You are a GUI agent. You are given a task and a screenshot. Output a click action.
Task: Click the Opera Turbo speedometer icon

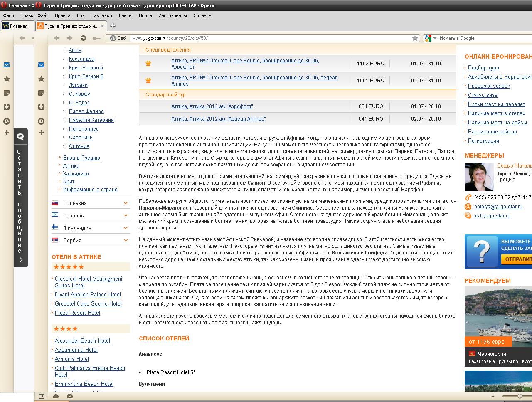70,396
